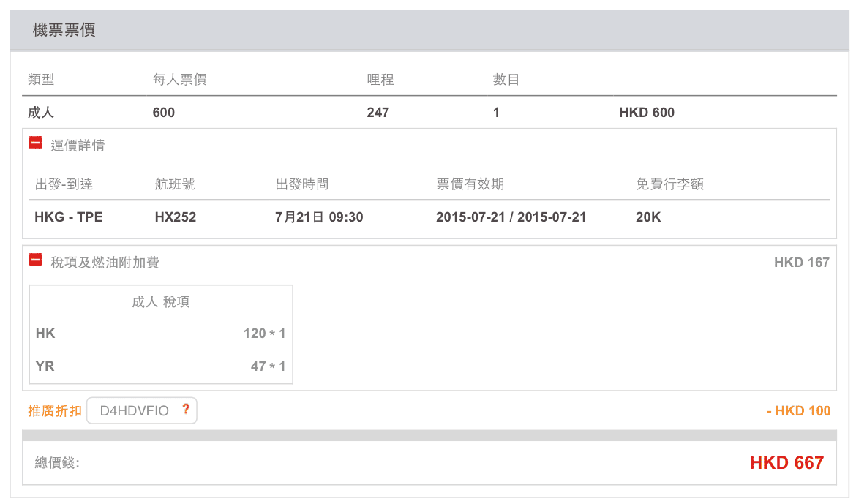Click the 機票票價 panel header

(x=64, y=31)
